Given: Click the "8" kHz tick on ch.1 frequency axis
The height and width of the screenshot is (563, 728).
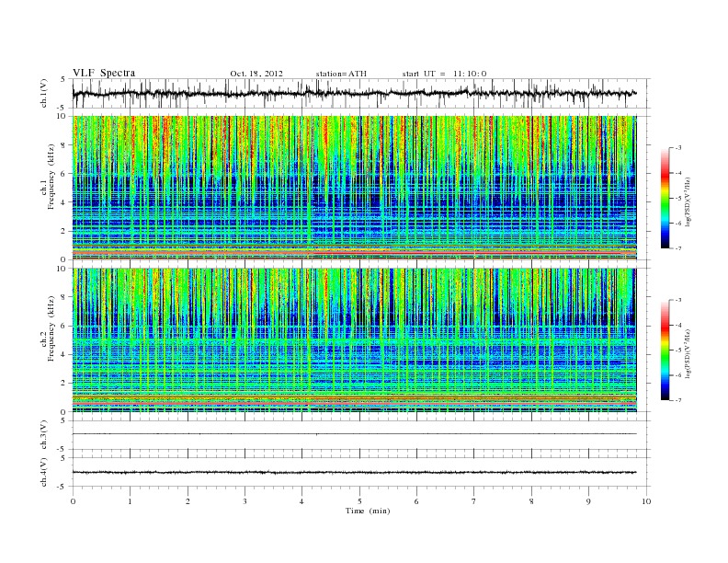Looking at the screenshot, I should click(x=63, y=145).
